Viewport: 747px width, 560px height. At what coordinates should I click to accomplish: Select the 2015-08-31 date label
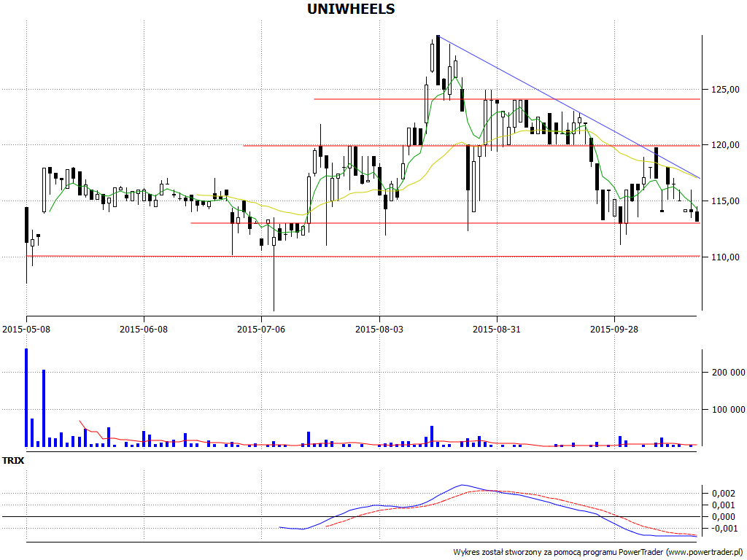[496, 329]
